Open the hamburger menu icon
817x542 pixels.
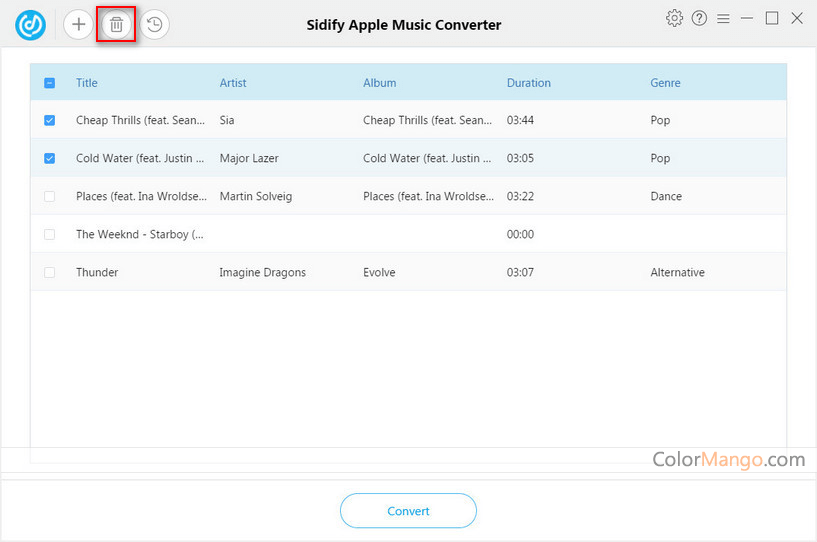[x=723, y=18]
